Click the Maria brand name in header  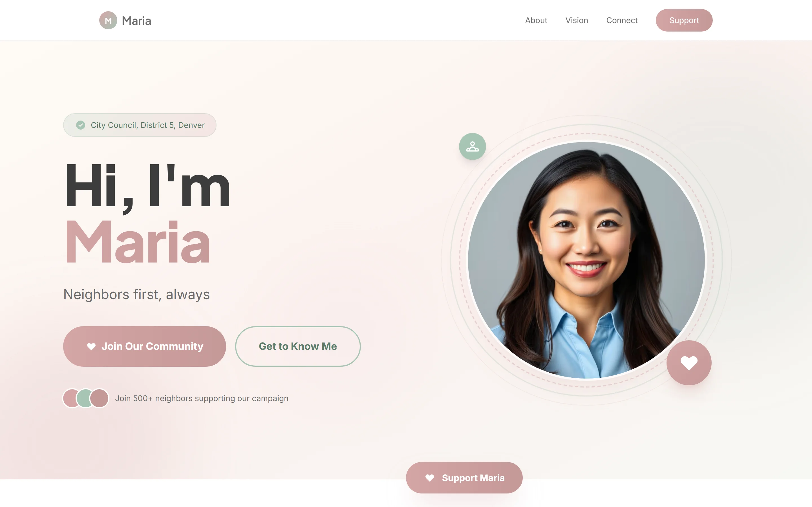point(136,21)
